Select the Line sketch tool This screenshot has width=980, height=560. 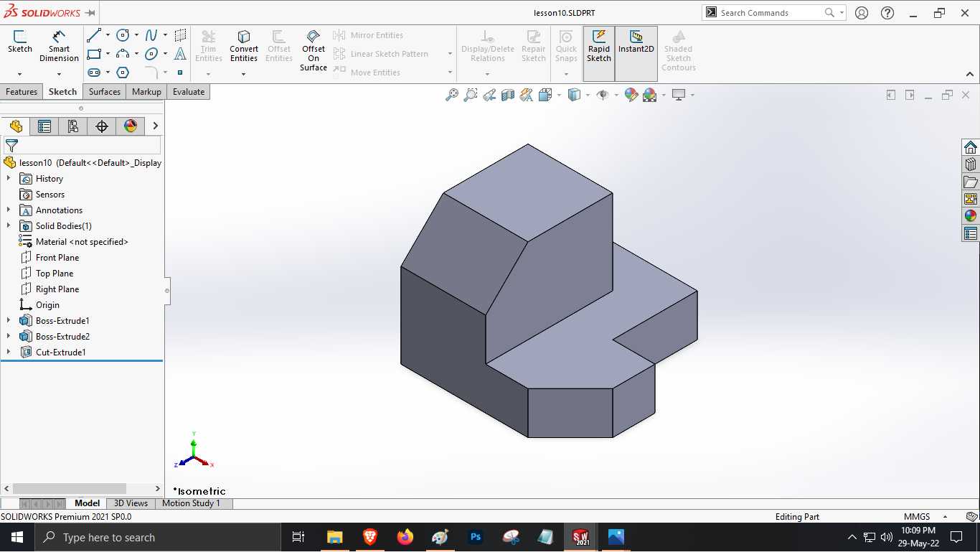tap(93, 35)
